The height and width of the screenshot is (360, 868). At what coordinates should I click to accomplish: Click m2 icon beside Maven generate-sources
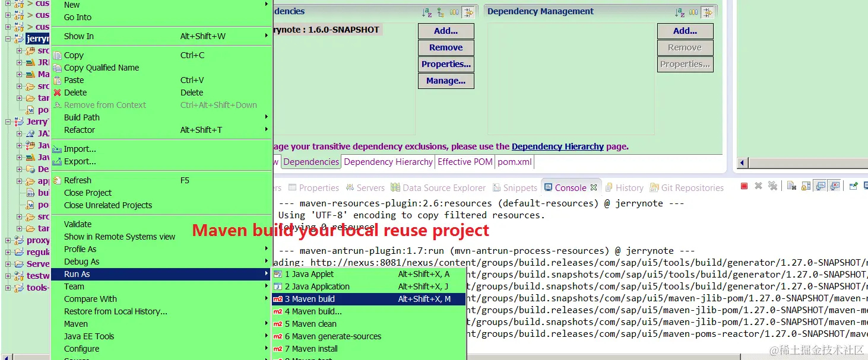(x=277, y=336)
